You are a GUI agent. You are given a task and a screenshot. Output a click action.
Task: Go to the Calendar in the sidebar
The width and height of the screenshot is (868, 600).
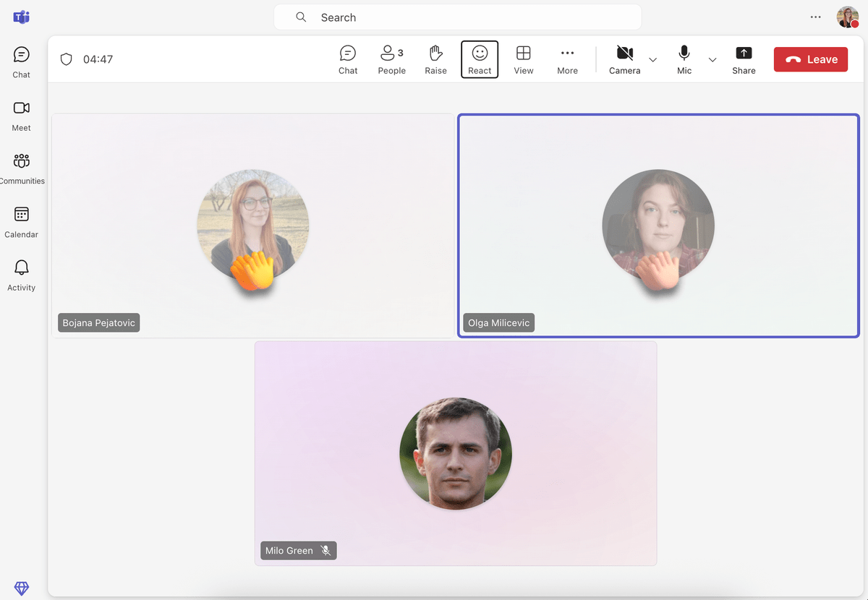[x=21, y=220]
